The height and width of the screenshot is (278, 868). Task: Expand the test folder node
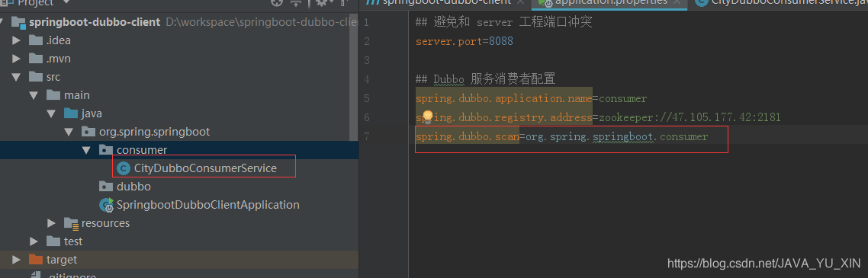point(34,241)
